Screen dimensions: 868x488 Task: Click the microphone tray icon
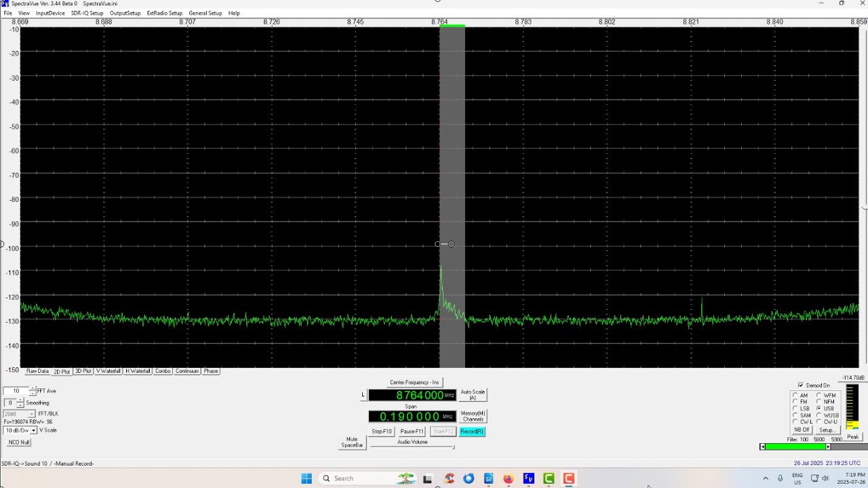(x=780, y=479)
